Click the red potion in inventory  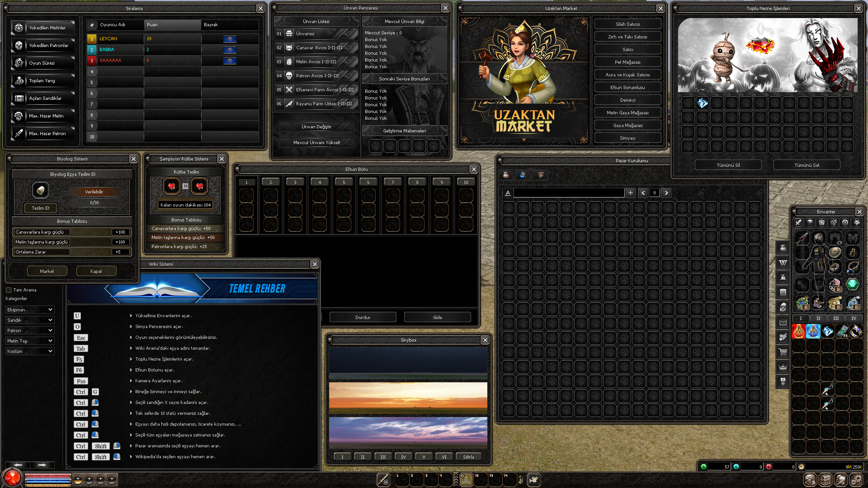799,331
